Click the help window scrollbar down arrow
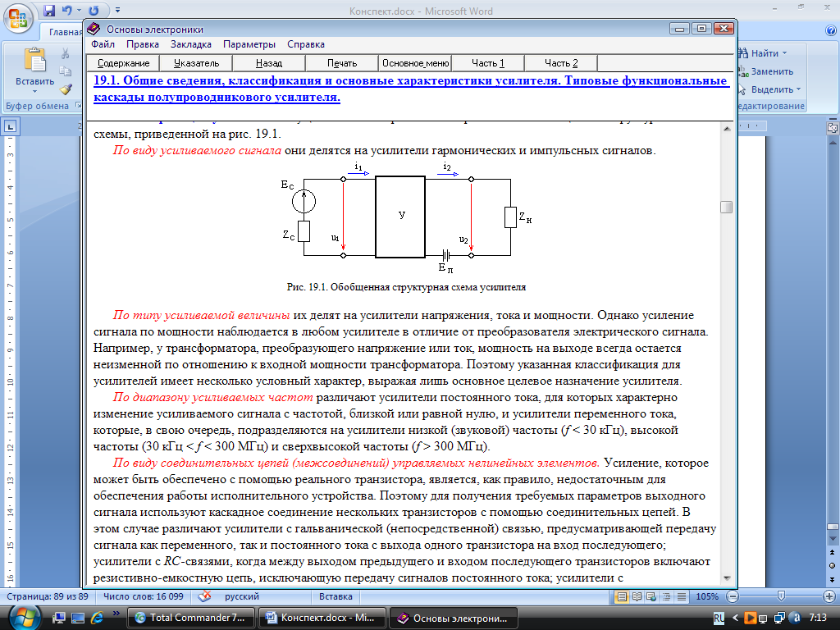This screenshot has width=840, height=630. [x=727, y=578]
